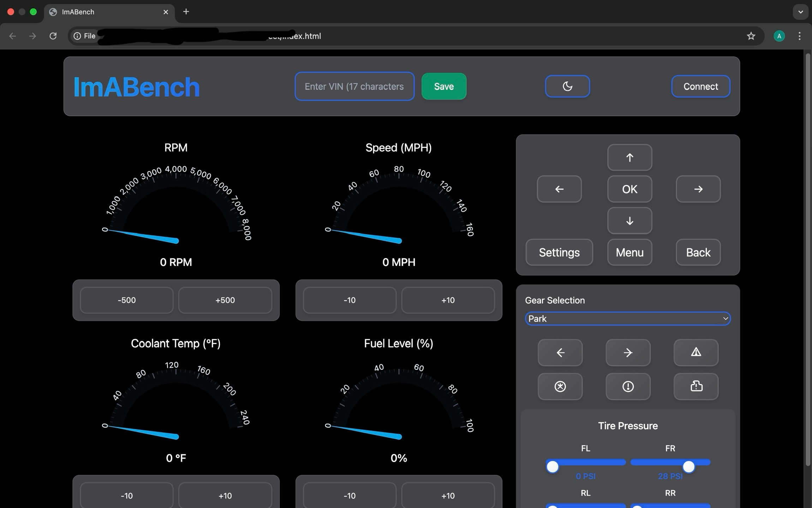
Task: Click the FR tire pressure slider thumb
Action: coord(688,467)
